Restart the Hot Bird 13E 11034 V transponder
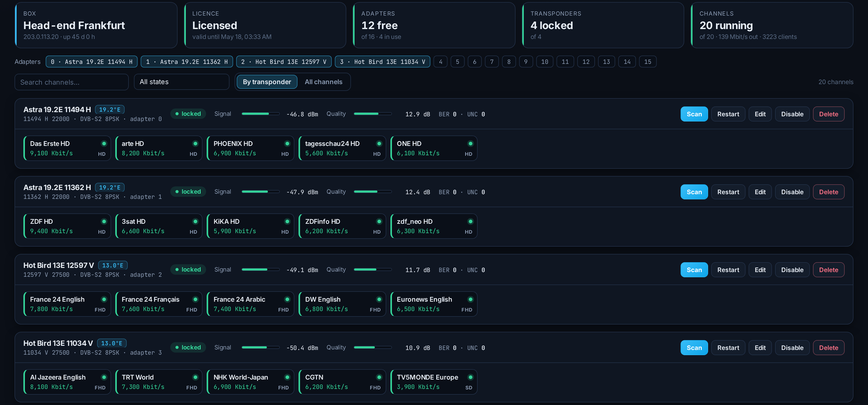This screenshot has width=868, height=405. [x=728, y=348]
